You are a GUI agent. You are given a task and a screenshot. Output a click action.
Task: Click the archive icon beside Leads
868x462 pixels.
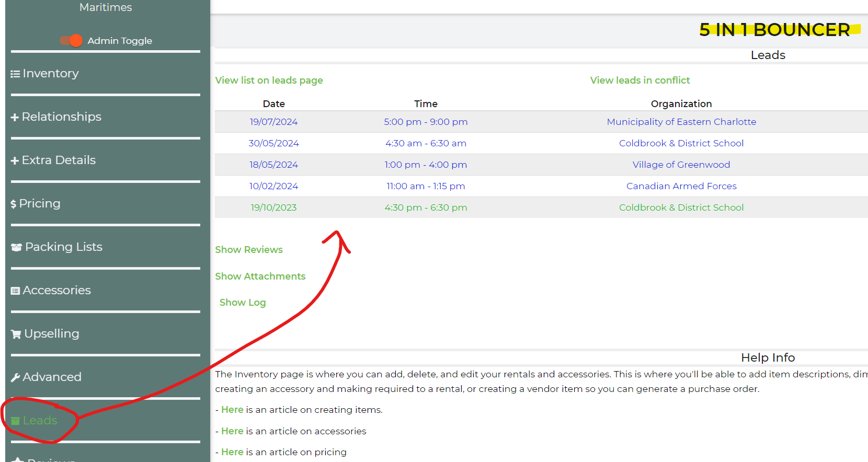point(16,421)
